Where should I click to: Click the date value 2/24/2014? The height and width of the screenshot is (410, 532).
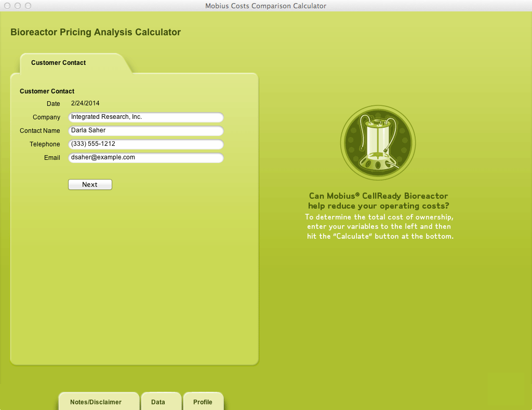pyautogui.click(x=85, y=104)
